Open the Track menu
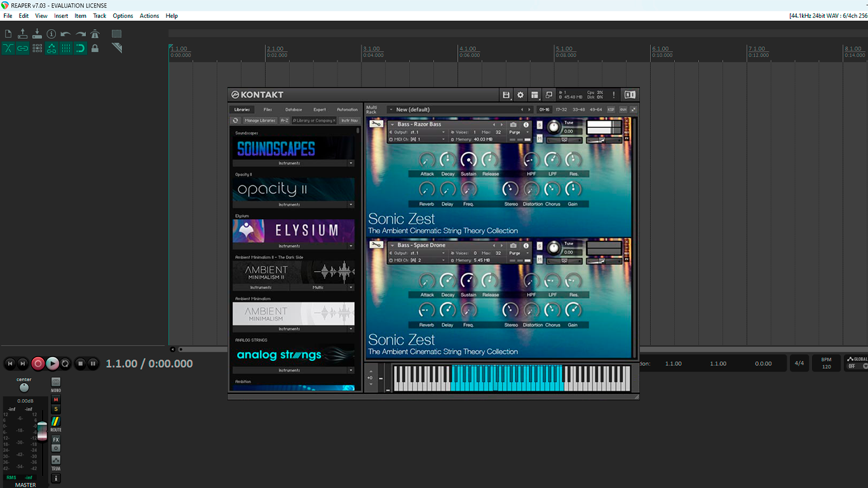 pos(100,16)
